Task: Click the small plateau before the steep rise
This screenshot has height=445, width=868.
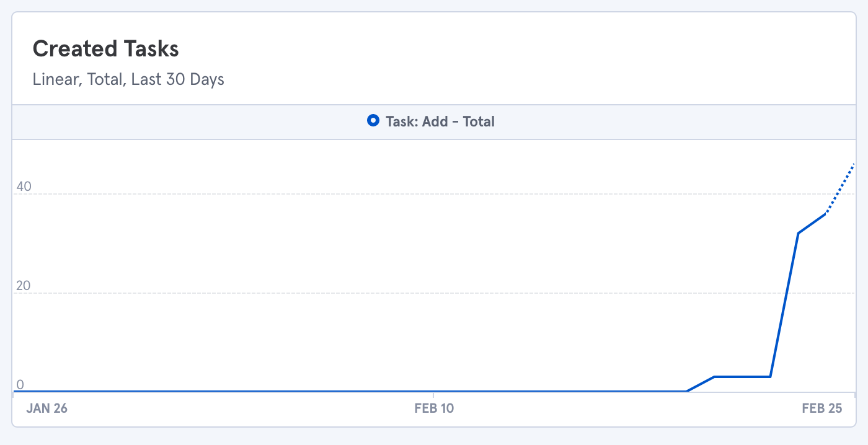Action: coord(743,376)
